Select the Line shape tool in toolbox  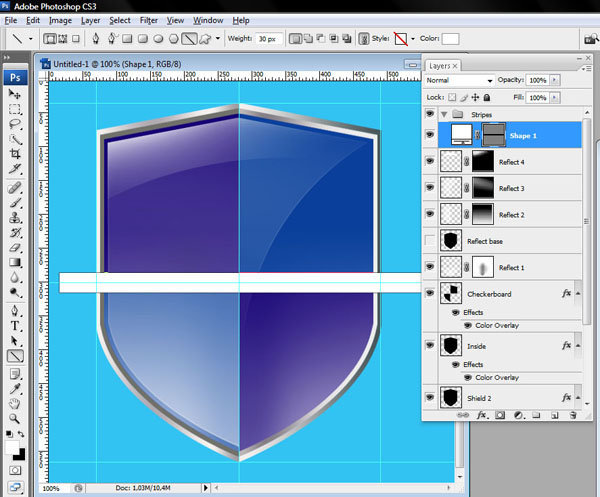tap(15, 356)
